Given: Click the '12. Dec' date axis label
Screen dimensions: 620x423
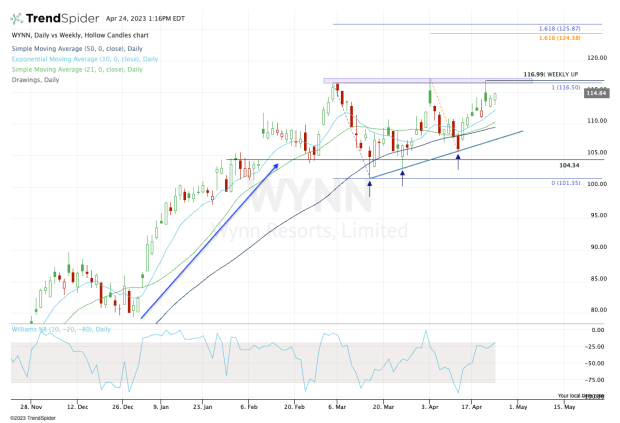Looking at the screenshot, I should click(x=78, y=407).
